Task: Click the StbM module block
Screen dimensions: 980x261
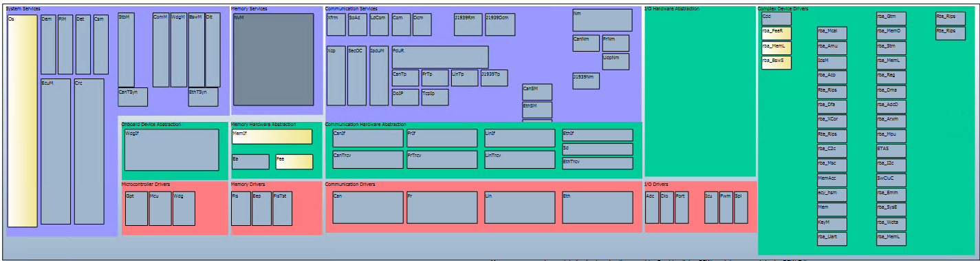Action: [x=126, y=50]
